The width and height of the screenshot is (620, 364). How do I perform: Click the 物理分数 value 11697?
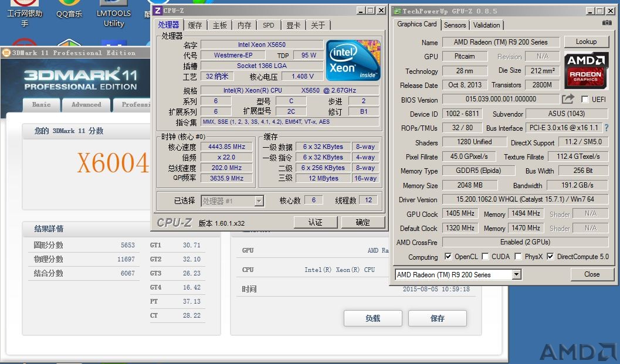[126, 259]
